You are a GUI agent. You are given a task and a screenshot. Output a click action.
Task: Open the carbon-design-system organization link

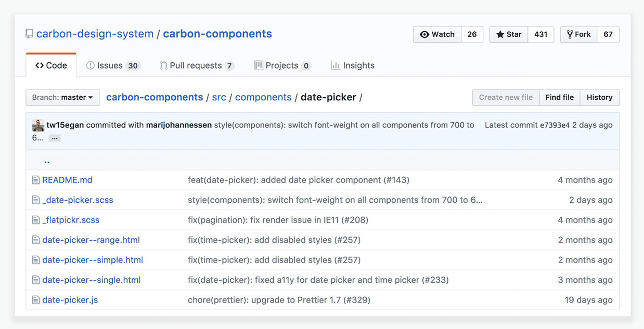[95, 34]
